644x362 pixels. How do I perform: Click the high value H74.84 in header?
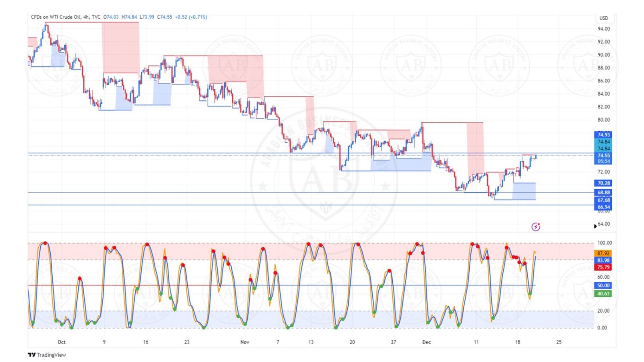(x=129, y=17)
